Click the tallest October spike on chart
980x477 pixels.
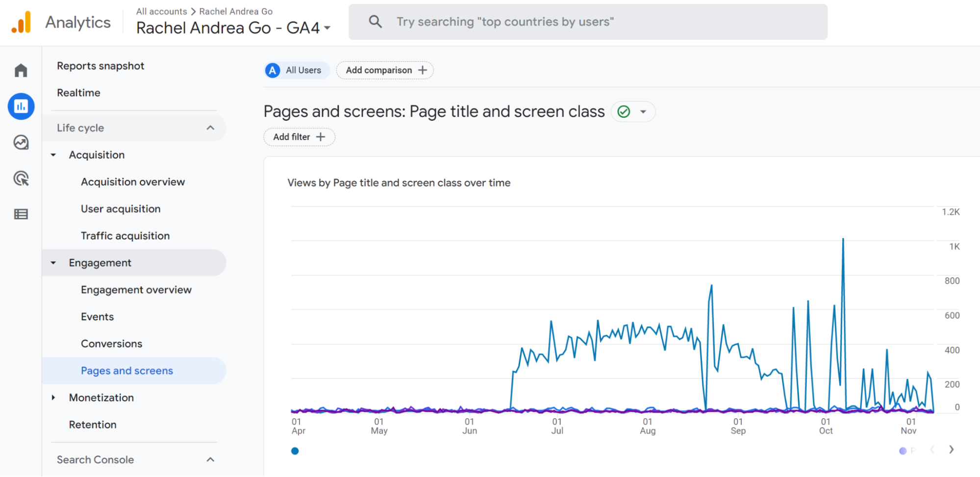pyautogui.click(x=843, y=239)
